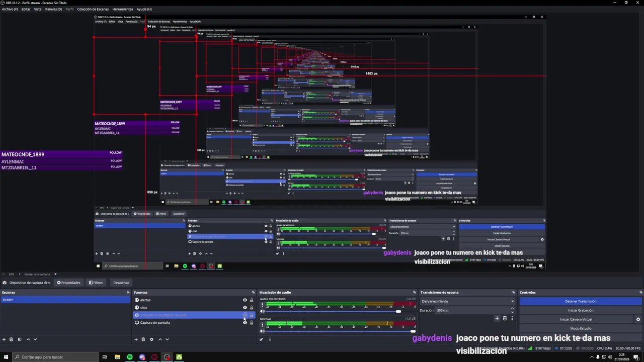Start recording with Iniciar Grabación
Image resolution: width=644 pixels, height=362 pixels.
tap(581, 310)
